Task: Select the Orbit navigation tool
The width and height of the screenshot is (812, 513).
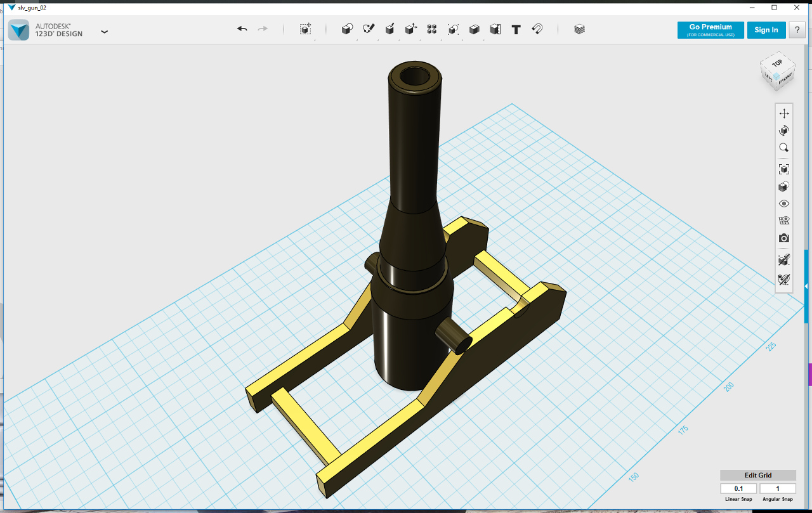Action: pyautogui.click(x=784, y=131)
